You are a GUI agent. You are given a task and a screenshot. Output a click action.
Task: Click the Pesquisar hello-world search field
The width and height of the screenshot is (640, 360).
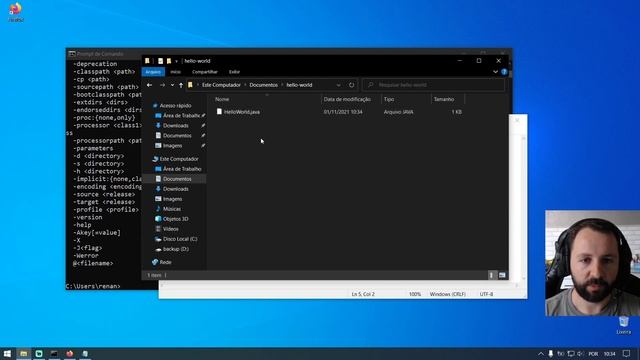(x=433, y=85)
